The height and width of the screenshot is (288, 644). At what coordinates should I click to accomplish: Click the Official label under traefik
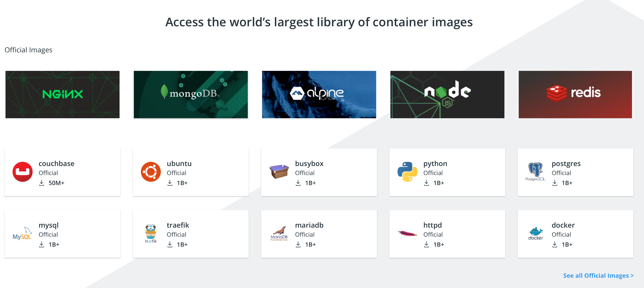(x=176, y=235)
